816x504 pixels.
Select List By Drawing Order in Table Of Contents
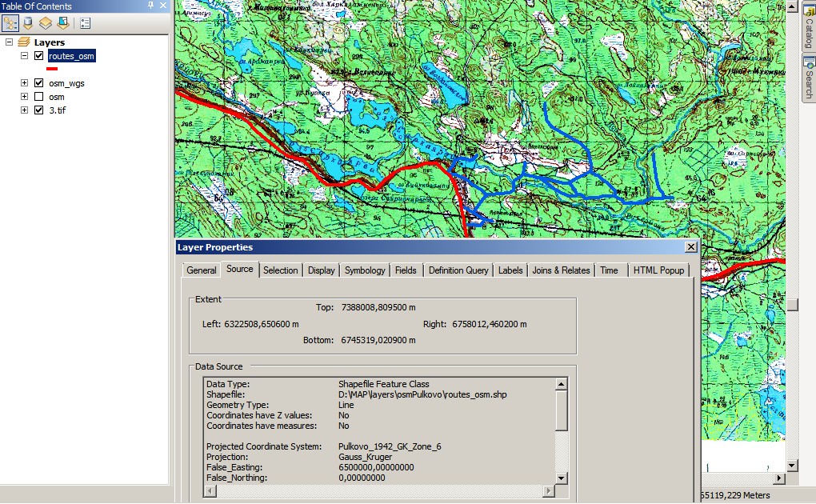click(10, 22)
